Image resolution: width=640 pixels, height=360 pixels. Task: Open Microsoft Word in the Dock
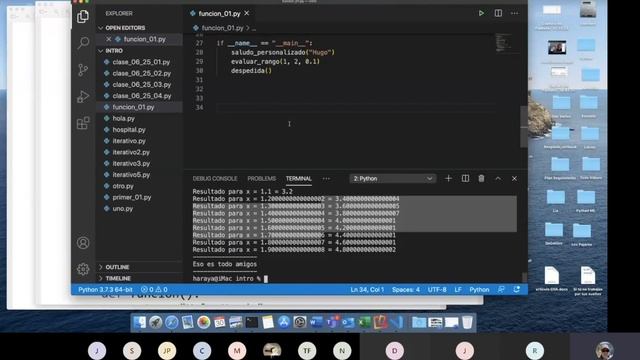pos(316,322)
